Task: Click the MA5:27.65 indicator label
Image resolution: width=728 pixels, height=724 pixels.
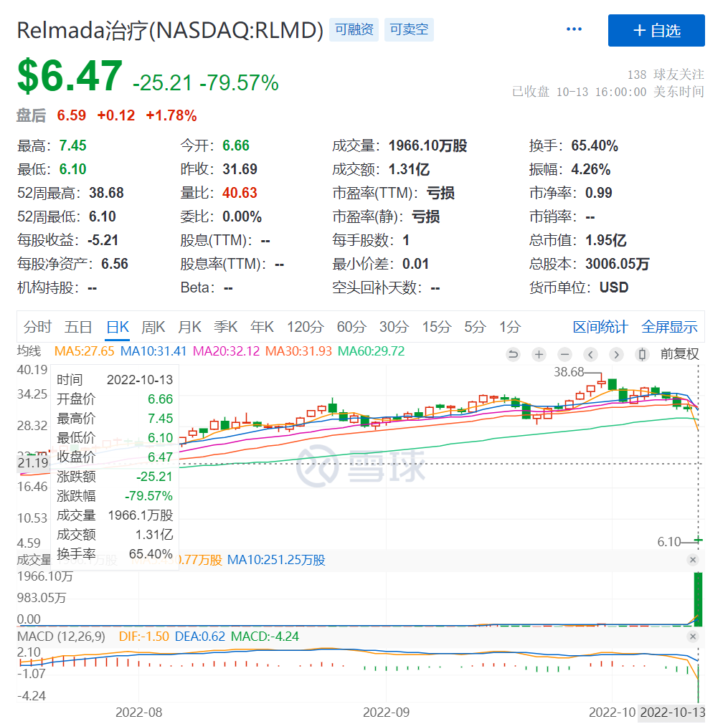Action: tap(84, 351)
